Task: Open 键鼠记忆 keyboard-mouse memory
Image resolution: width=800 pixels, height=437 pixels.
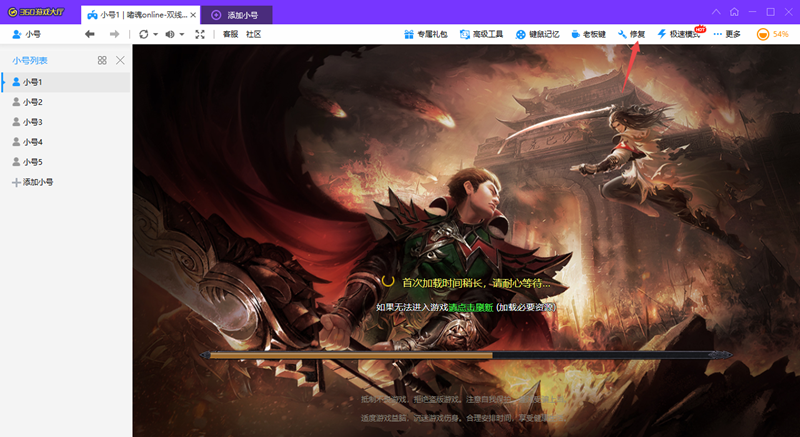Action: coord(537,34)
